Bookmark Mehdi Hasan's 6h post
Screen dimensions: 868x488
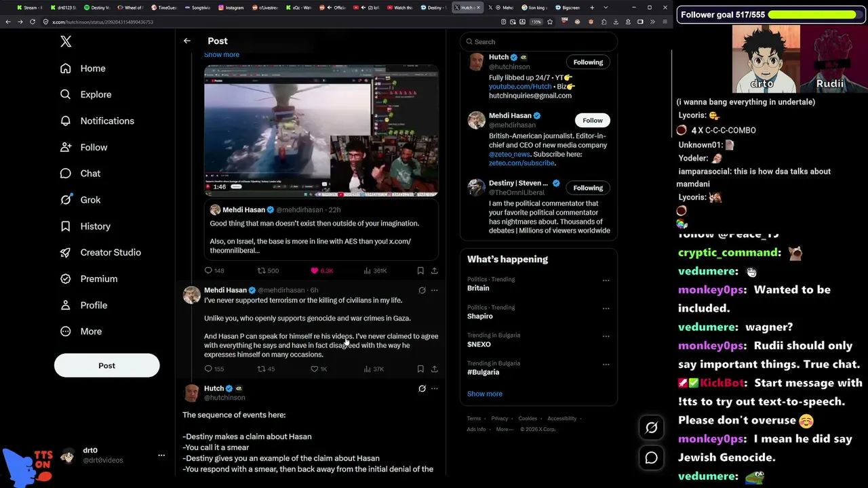pos(420,369)
